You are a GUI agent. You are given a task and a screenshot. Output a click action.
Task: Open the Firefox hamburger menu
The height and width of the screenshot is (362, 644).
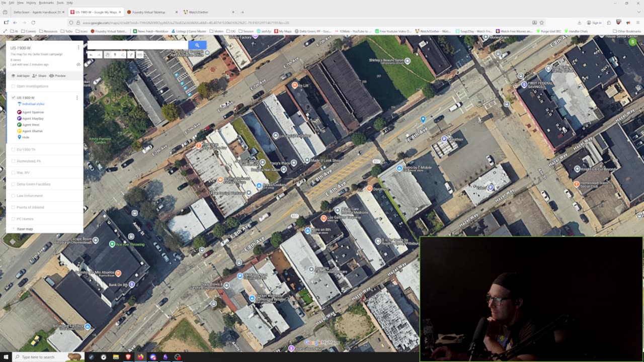coord(637,23)
